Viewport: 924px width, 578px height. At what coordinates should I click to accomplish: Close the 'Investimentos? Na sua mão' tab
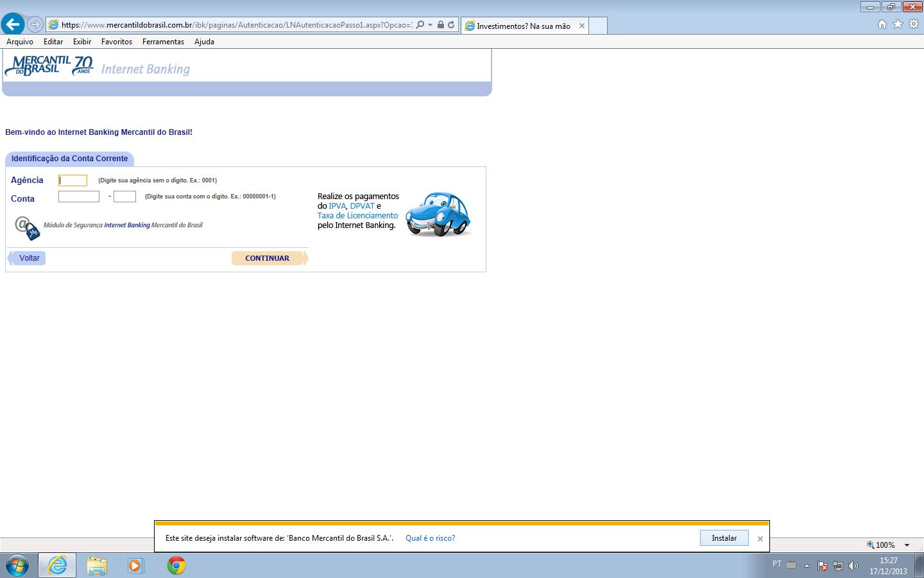pos(582,26)
